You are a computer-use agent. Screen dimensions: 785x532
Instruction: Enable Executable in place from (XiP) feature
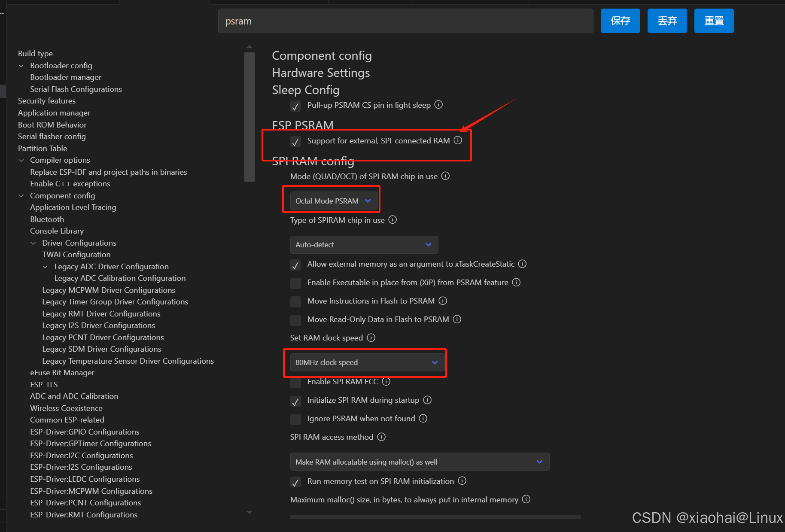(x=295, y=283)
